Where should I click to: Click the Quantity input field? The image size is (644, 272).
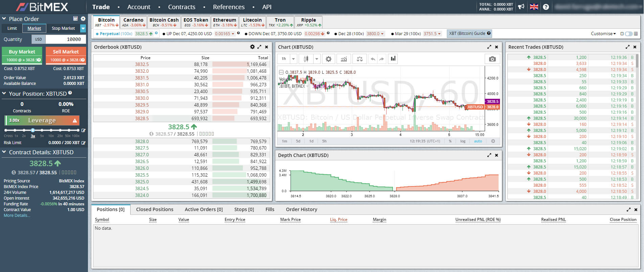tap(66, 39)
